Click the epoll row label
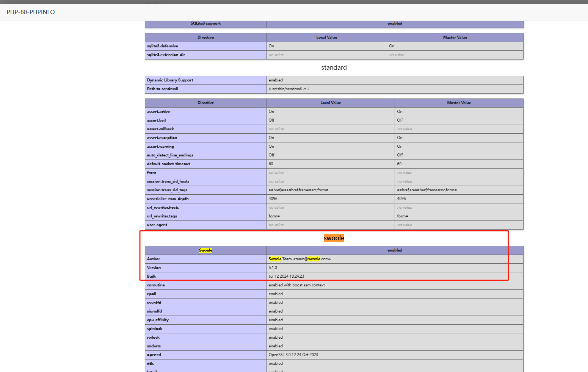Viewport: 588px width, 372px height. click(152, 294)
